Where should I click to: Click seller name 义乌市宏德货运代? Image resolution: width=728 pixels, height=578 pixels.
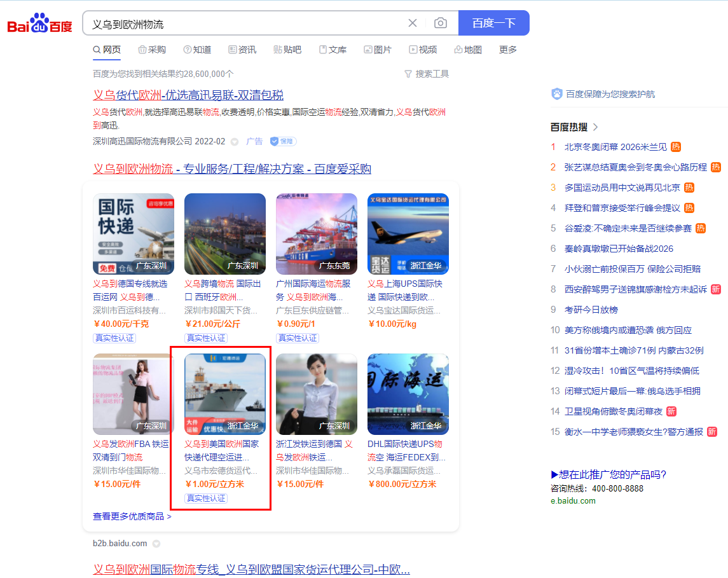click(221, 471)
